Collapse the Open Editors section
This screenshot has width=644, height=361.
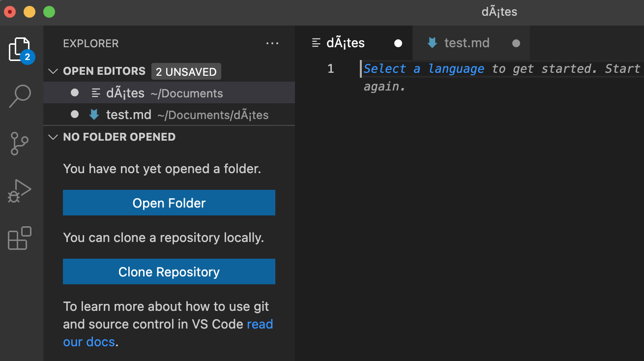pyautogui.click(x=53, y=71)
